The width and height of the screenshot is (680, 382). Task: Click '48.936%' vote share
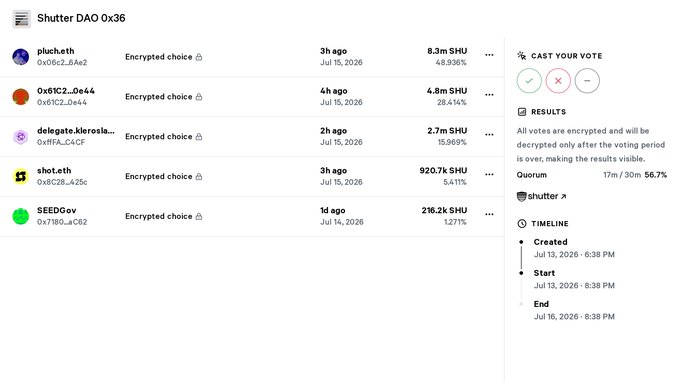pyautogui.click(x=451, y=63)
